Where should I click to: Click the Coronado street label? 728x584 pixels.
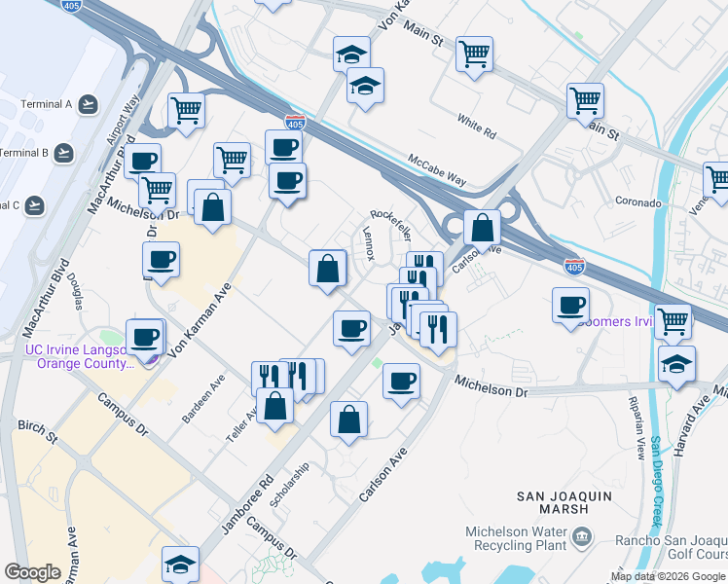(x=638, y=201)
